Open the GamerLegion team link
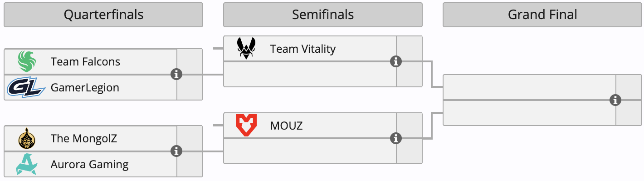The width and height of the screenshot is (644, 181). [x=85, y=87]
